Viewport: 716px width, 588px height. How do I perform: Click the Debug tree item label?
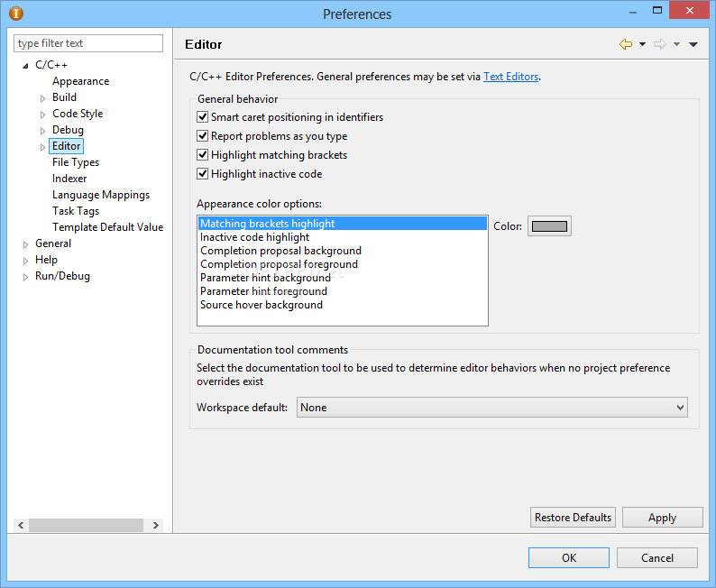pyautogui.click(x=68, y=130)
